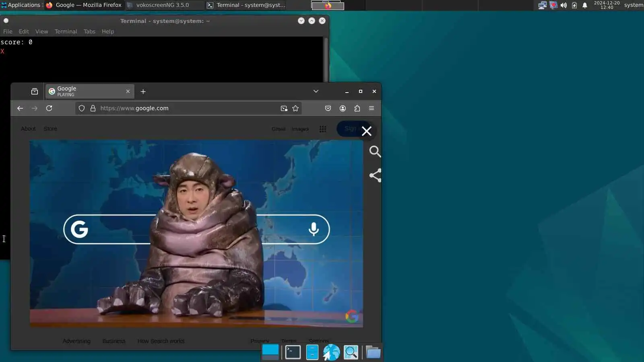This screenshot has width=644, height=362.
Task: Close the doodle overlay with the white X
Action: pyautogui.click(x=367, y=131)
